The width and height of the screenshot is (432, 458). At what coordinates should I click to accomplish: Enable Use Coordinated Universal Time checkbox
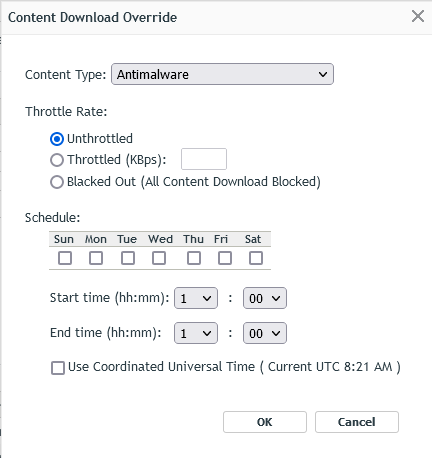tap(58, 368)
